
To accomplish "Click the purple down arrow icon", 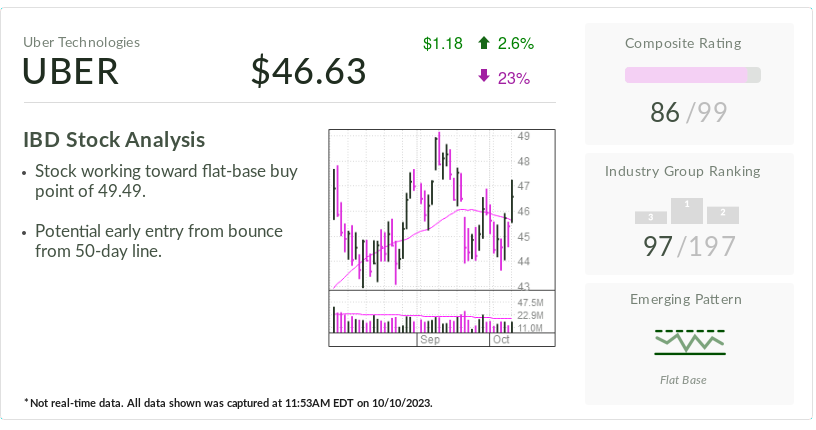I will [484, 77].
